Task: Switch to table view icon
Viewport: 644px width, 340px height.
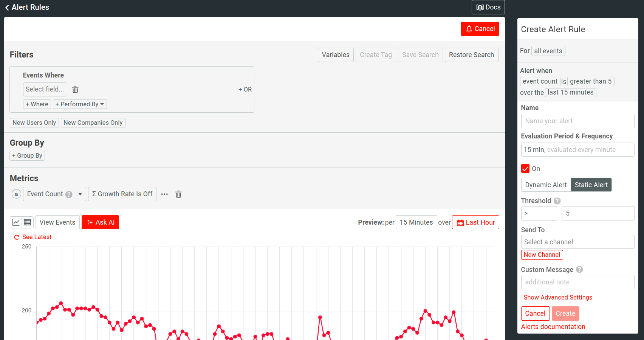Action: [28, 222]
